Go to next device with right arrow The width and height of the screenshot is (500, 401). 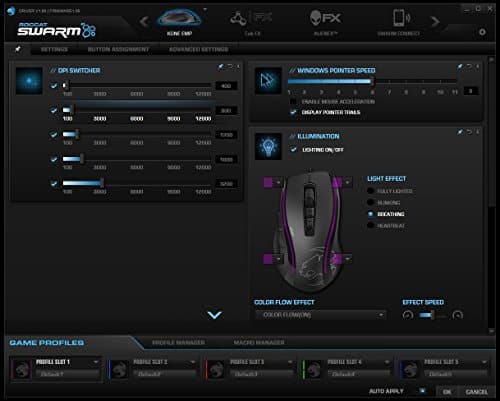coord(435,22)
